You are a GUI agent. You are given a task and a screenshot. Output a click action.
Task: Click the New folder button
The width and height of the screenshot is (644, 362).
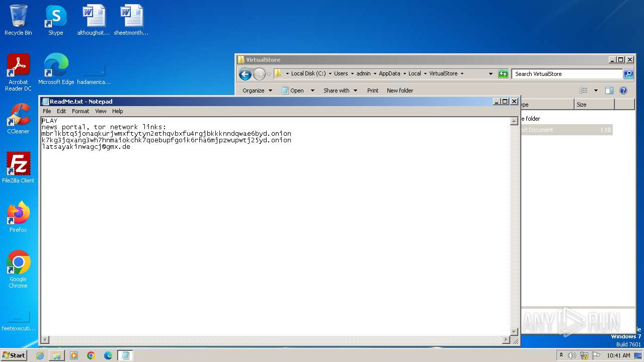(399, 90)
